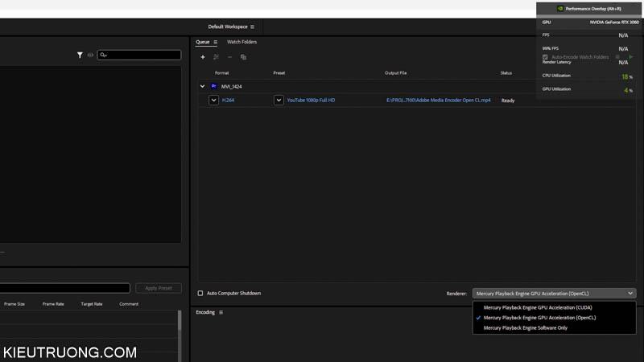
Task: Click the Default Workspace label
Action: (228, 27)
